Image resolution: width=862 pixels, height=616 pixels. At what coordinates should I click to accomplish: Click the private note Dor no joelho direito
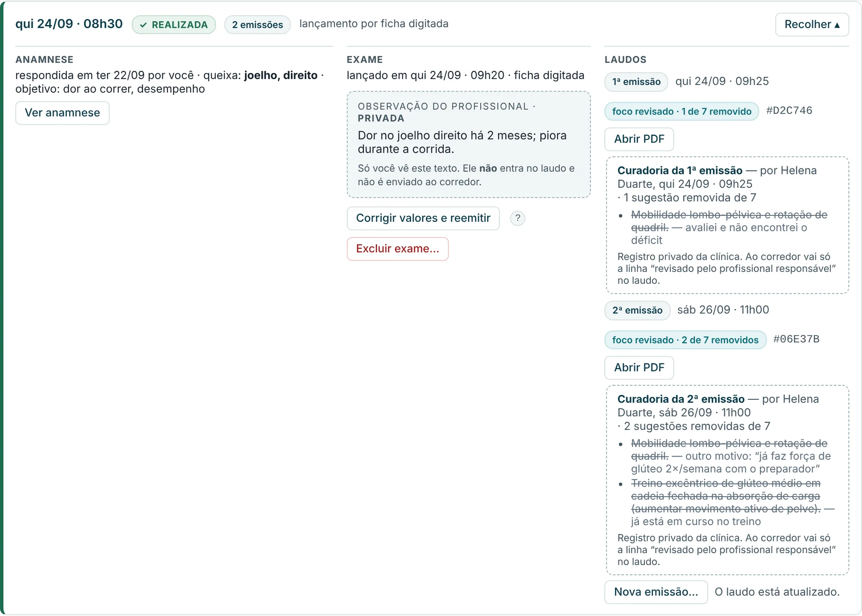(462, 142)
